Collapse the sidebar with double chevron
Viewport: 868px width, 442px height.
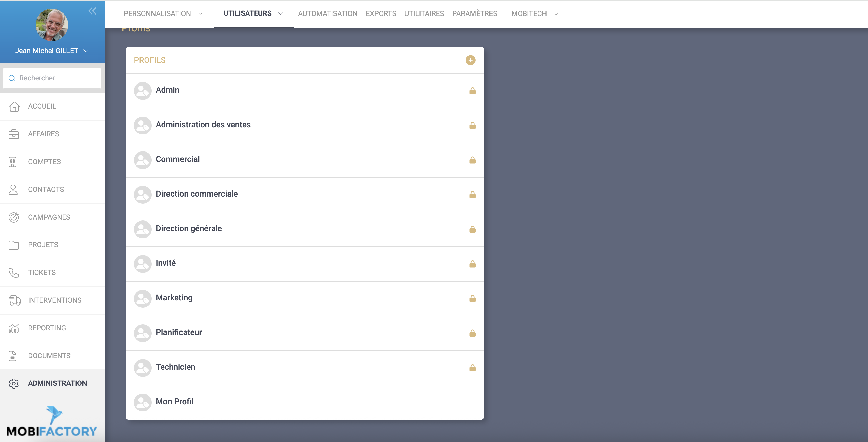coord(92,11)
